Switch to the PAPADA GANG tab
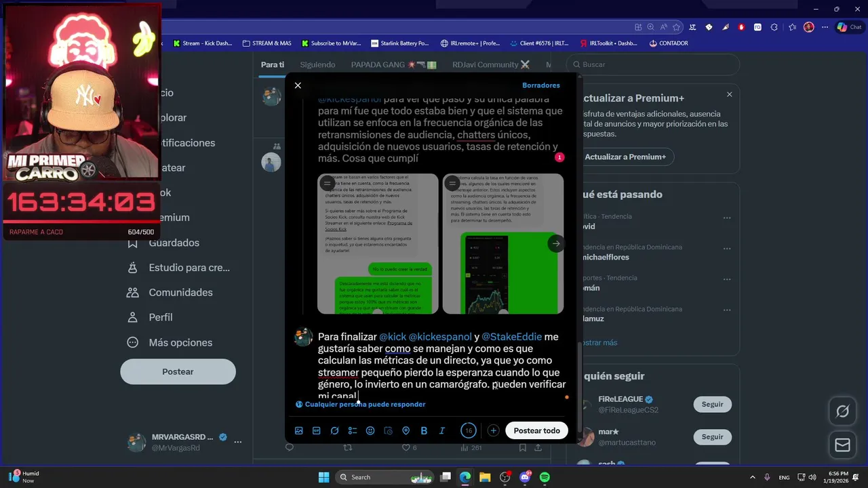The height and width of the screenshot is (488, 868). tap(393, 64)
